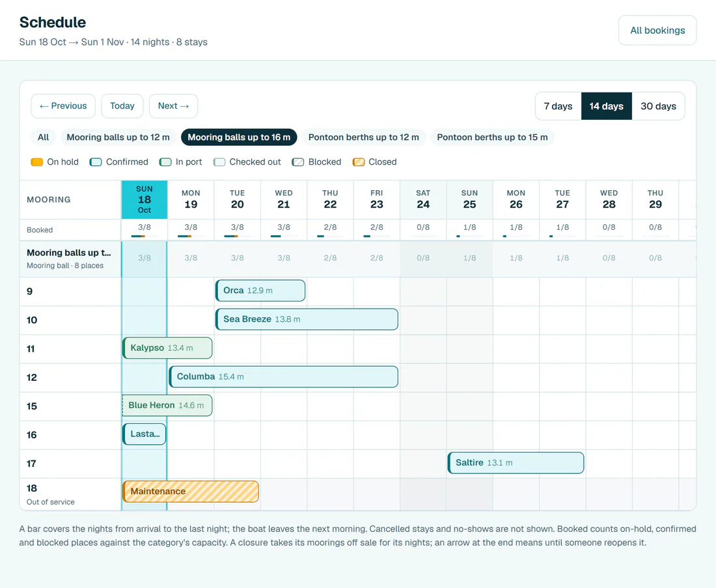
Task: Click category 3/8 cell under Wed 21
Action: pyautogui.click(x=284, y=258)
